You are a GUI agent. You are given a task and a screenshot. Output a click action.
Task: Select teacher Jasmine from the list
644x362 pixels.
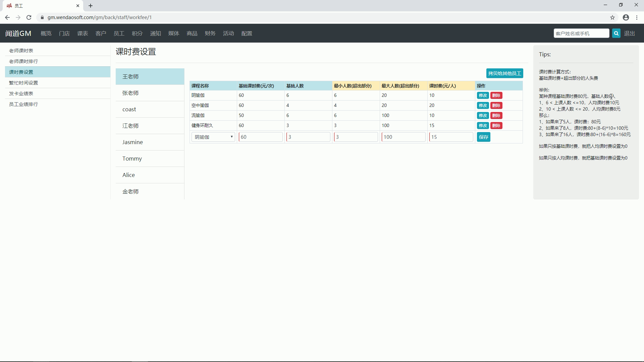pyautogui.click(x=133, y=142)
